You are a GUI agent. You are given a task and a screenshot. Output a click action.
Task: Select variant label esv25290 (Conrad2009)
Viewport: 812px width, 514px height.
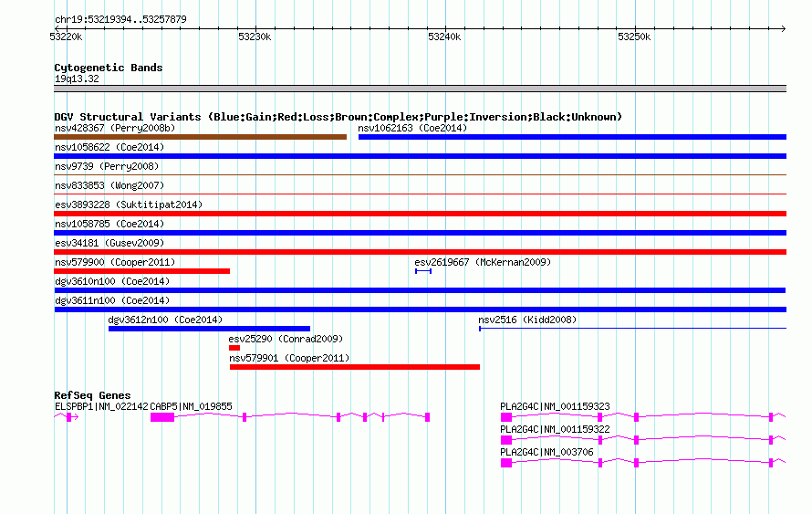pyautogui.click(x=286, y=339)
